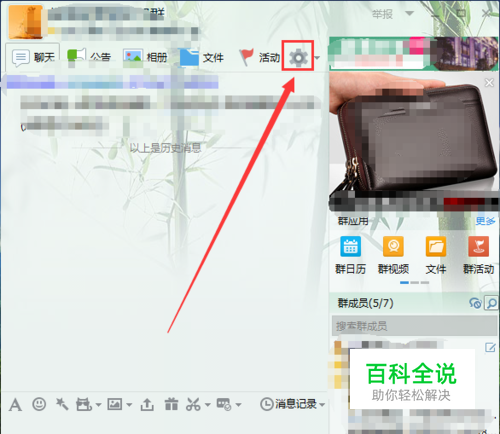This screenshot has width=500, height=434.
Task: Expand the storefront icon dropdown arrow
Action: coord(98,405)
